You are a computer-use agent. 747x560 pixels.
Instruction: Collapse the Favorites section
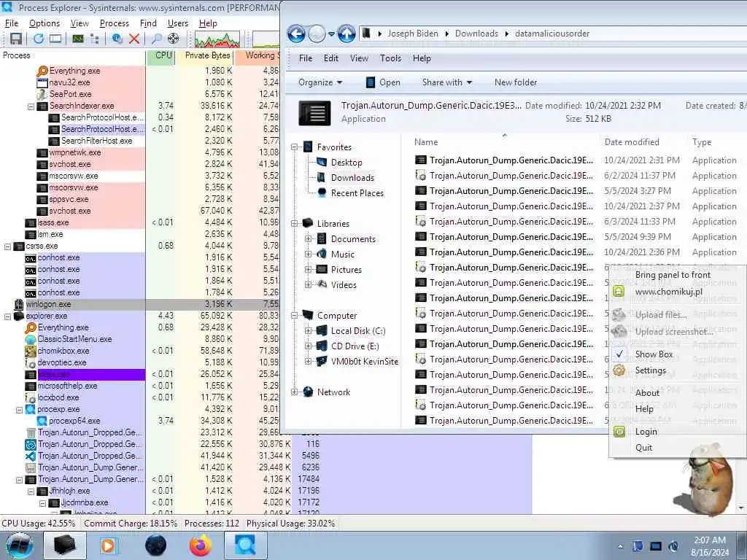click(295, 147)
